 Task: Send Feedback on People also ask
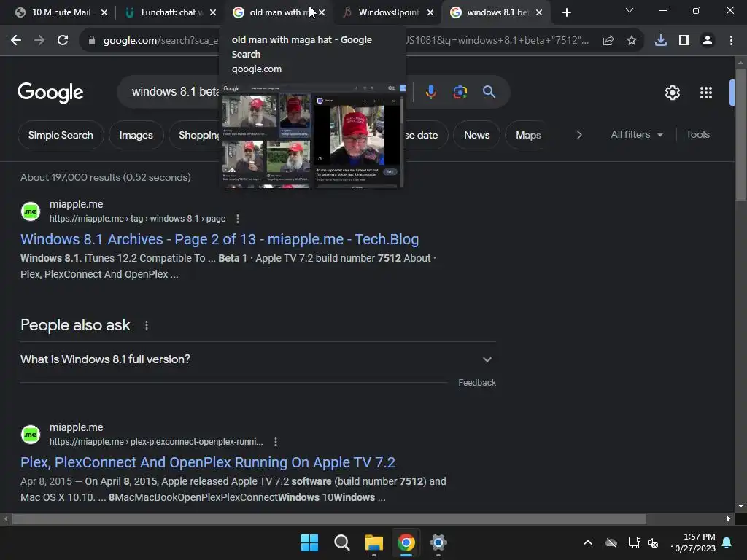point(477,383)
